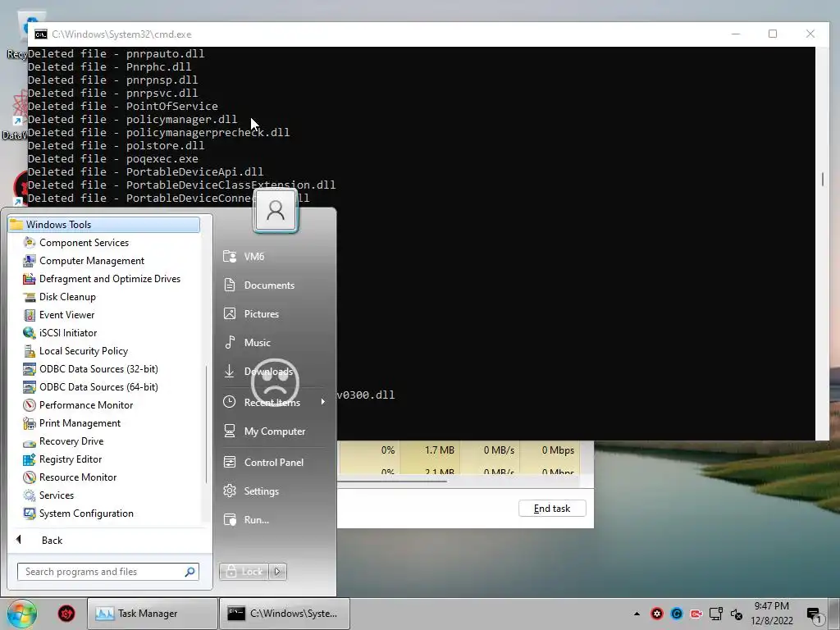Screen dimensions: 840x630
Task: Click the Lock button
Action: 244,572
